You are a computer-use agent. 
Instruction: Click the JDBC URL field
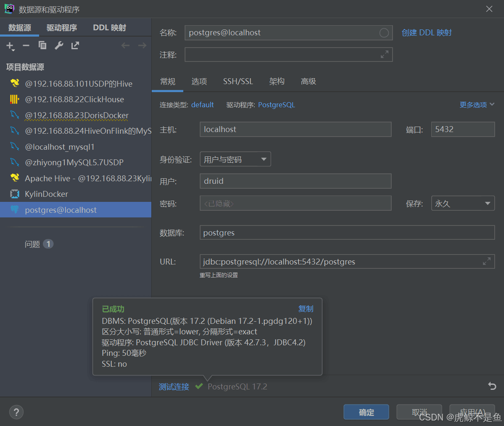[347, 262]
